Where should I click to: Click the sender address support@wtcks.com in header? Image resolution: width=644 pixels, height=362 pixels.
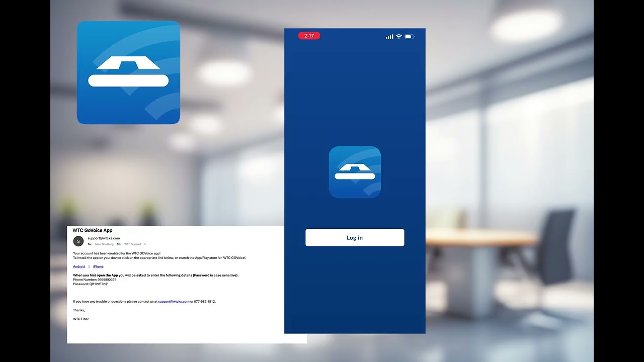pyautogui.click(x=104, y=238)
